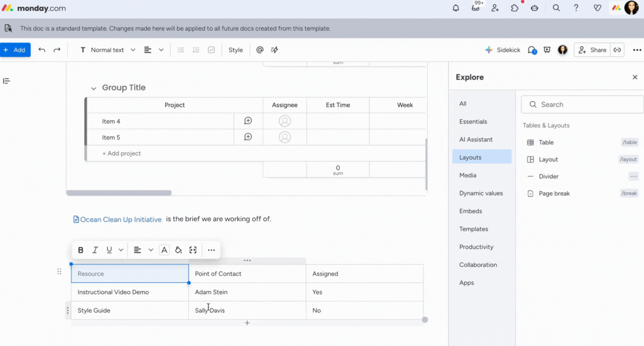The width and height of the screenshot is (644, 346).
Task: Click the "Sally Davis" cell
Action: (x=247, y=310)
